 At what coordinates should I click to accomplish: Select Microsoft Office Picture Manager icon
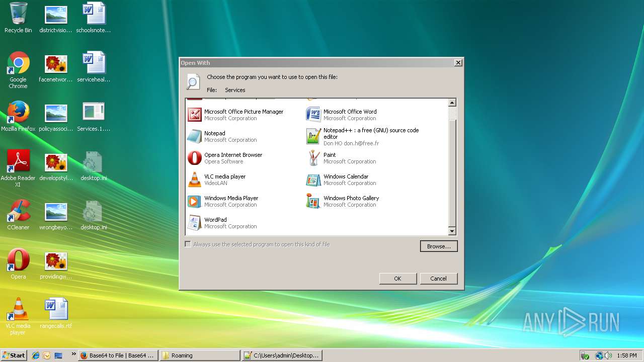click(195, 115)
